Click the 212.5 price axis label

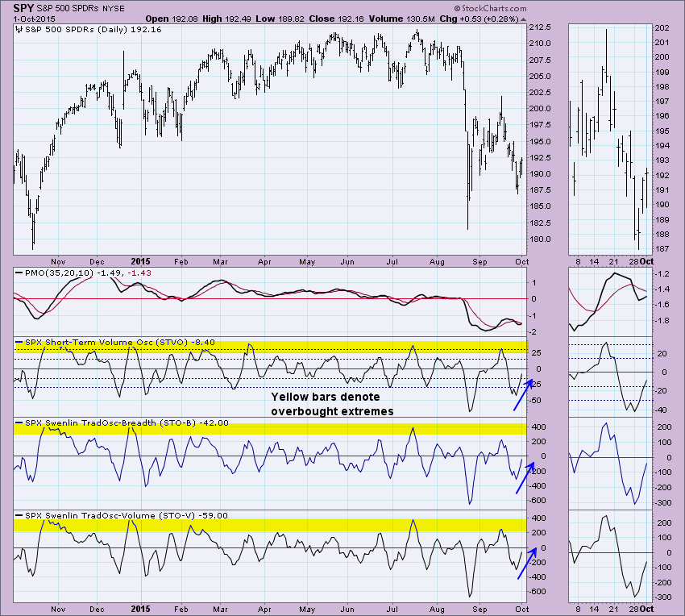[x=540, y=27]
